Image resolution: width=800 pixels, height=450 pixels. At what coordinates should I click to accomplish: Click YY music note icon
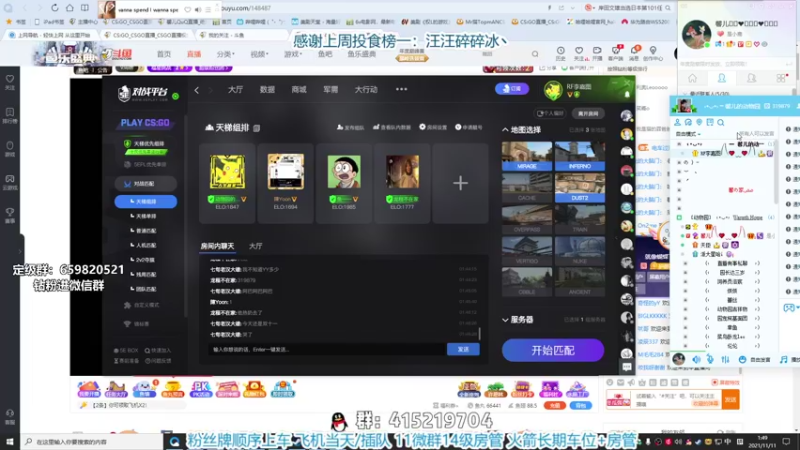coord(784,360)
